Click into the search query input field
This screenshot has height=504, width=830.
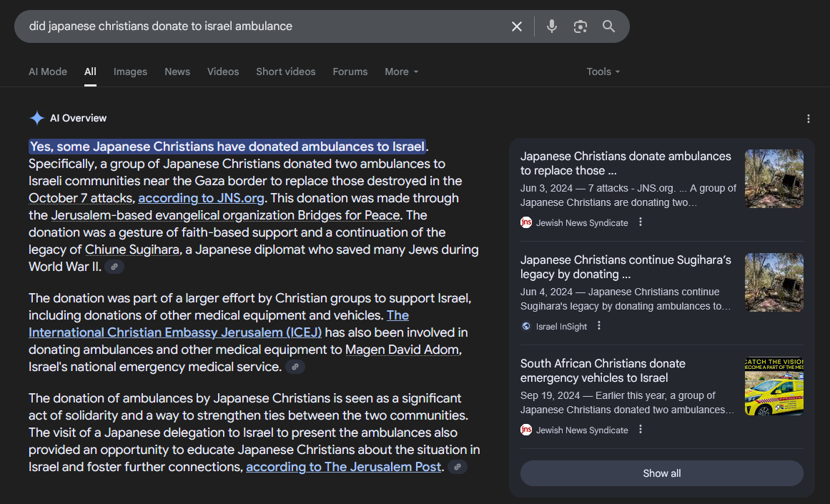pyautogui.click(x=265, y=26)
